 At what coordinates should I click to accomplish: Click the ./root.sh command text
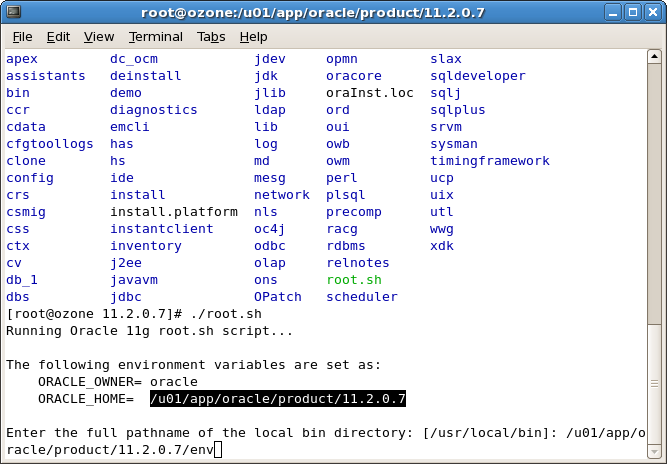tap(226, 314)
